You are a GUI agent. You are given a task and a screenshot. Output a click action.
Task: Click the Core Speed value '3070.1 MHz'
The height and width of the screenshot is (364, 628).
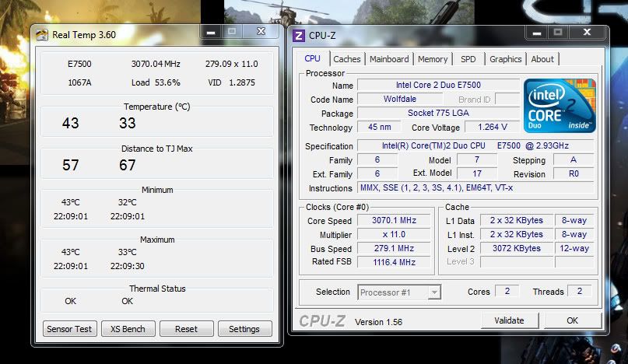click(x=394, y=220)
